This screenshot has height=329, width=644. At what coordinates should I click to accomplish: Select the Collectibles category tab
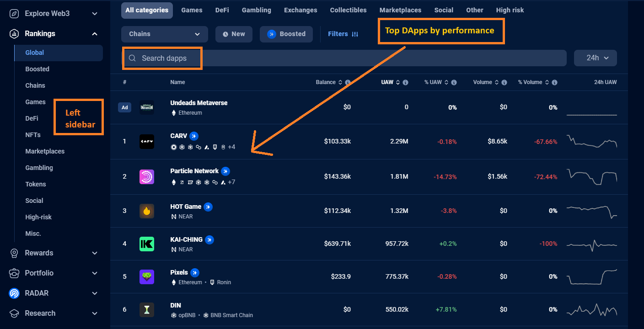(348, 10)
